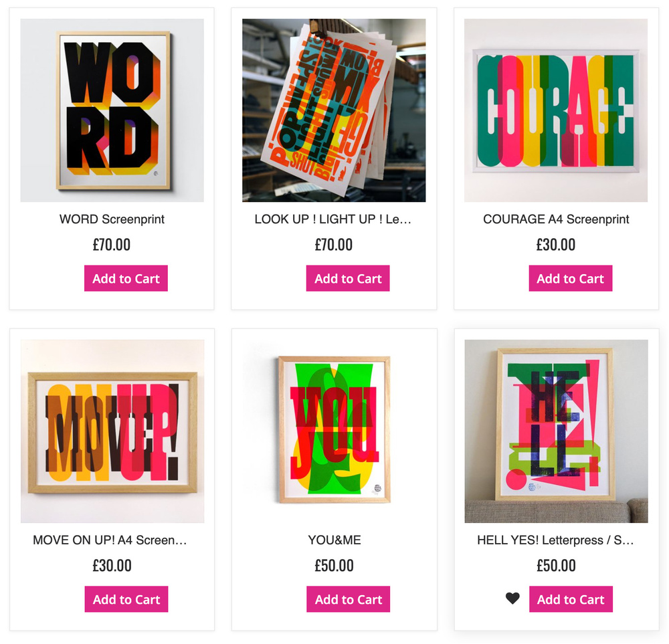Add WORD Screenprint to cart
The height and width of the screenshot is (644, 669).
click(126, 278)
